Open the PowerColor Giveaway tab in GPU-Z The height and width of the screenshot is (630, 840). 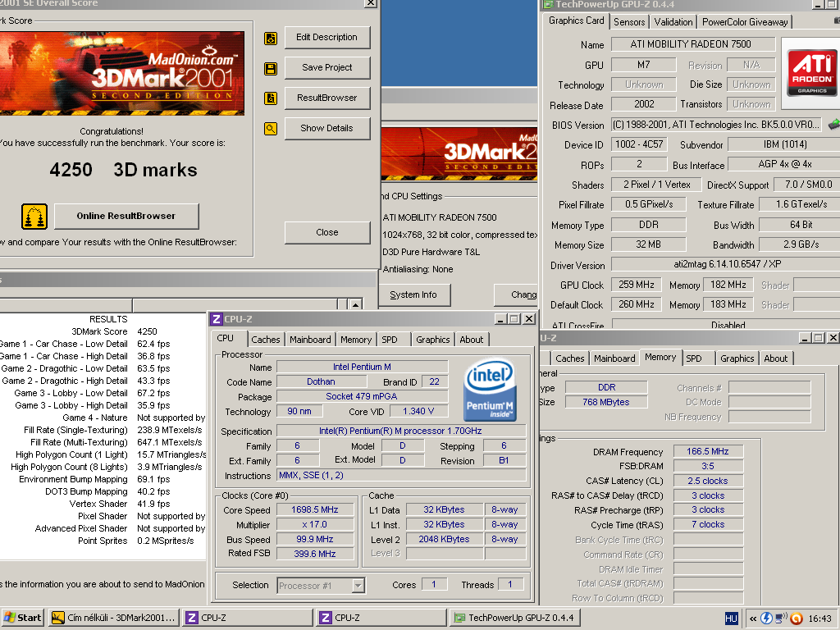click(x=745, y=22)
